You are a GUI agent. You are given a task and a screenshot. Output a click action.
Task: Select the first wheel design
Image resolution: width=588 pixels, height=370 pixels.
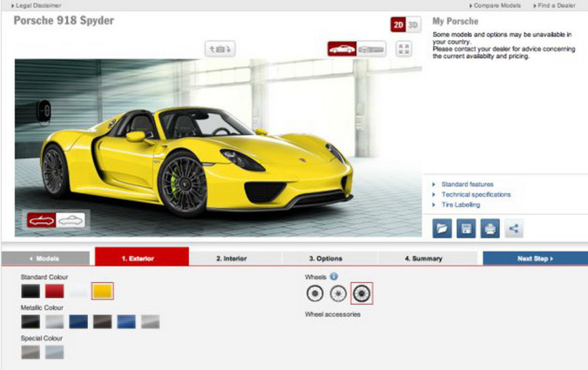point(314,294)
